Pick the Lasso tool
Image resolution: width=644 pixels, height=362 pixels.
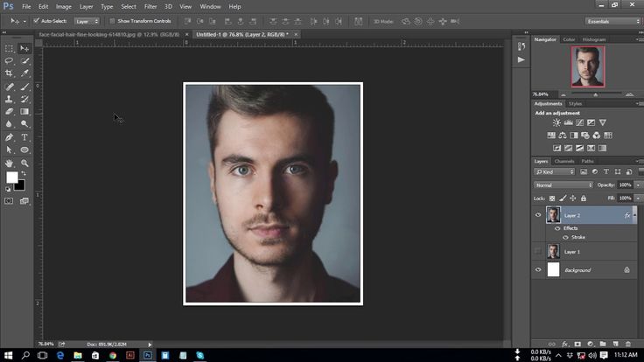coord(10,61)
